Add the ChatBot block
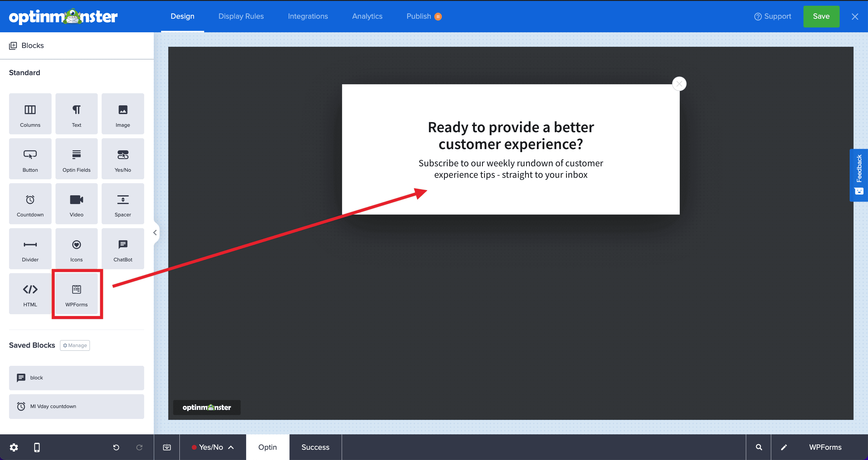This screenshot has height=460, width=868. pos(123,249)
